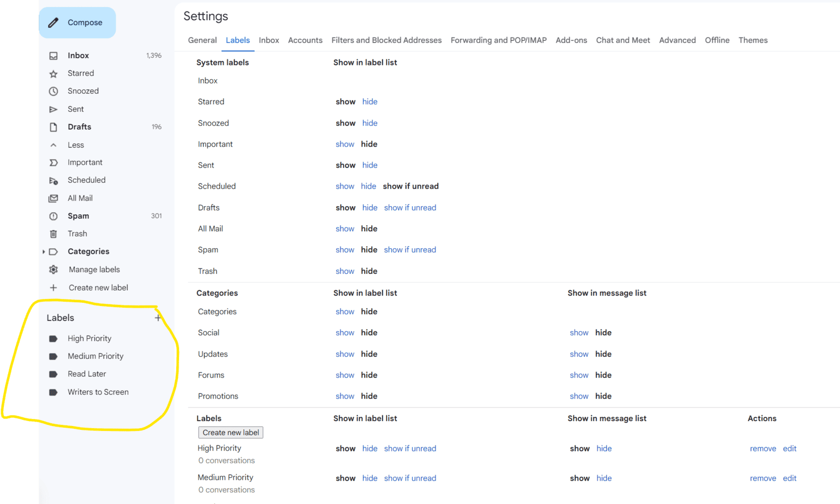Show the Important label in label list
The height and width of the screenshot is (504, 840).
344,143
